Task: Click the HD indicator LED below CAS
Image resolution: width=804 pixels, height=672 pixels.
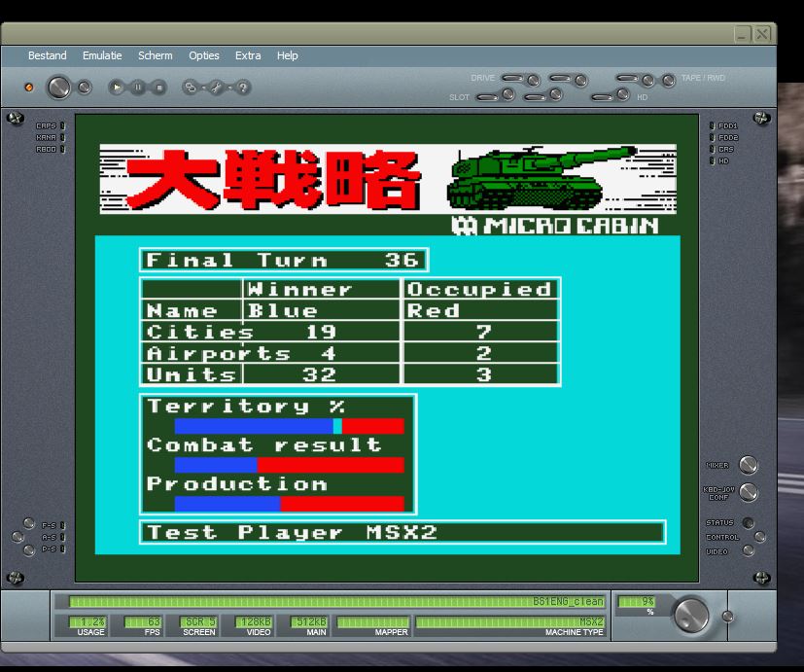Action: pyautogui.click(x=712, y=161)
